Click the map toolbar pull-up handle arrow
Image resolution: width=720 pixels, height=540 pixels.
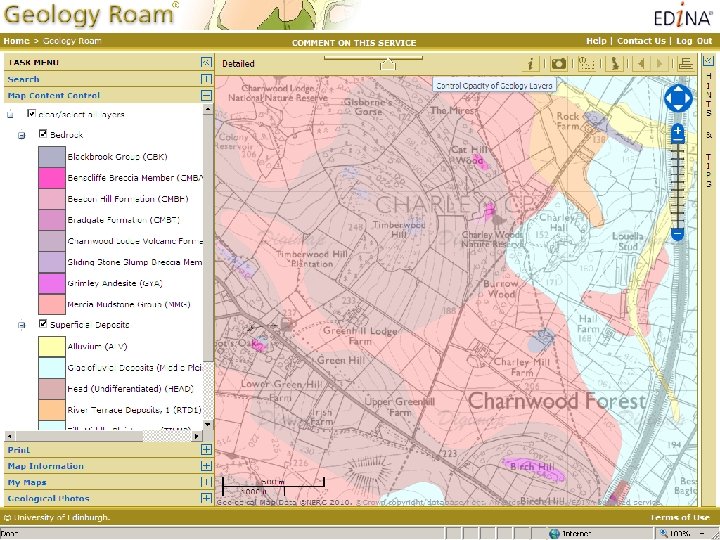click(x=388, y=64)
